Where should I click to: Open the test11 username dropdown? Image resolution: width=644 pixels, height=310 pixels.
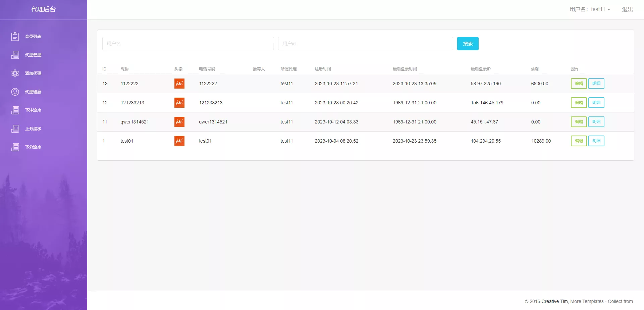[x=590, y=9]
